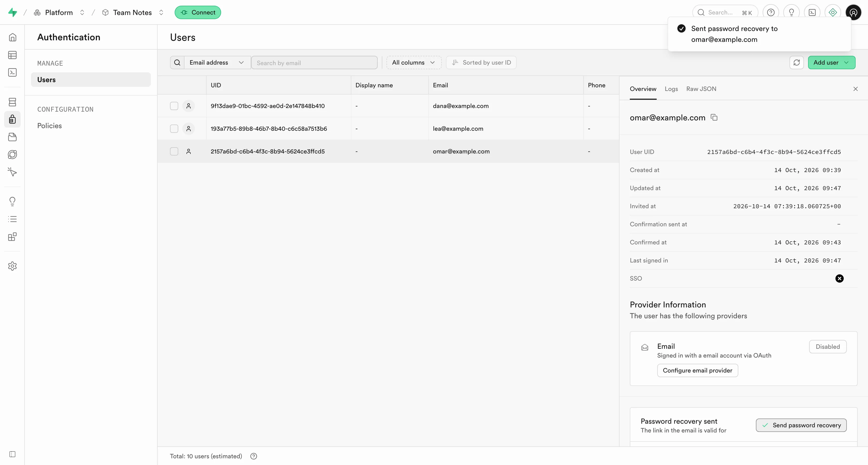Copy omar@example.com email to clipboard

pos(714,118)
